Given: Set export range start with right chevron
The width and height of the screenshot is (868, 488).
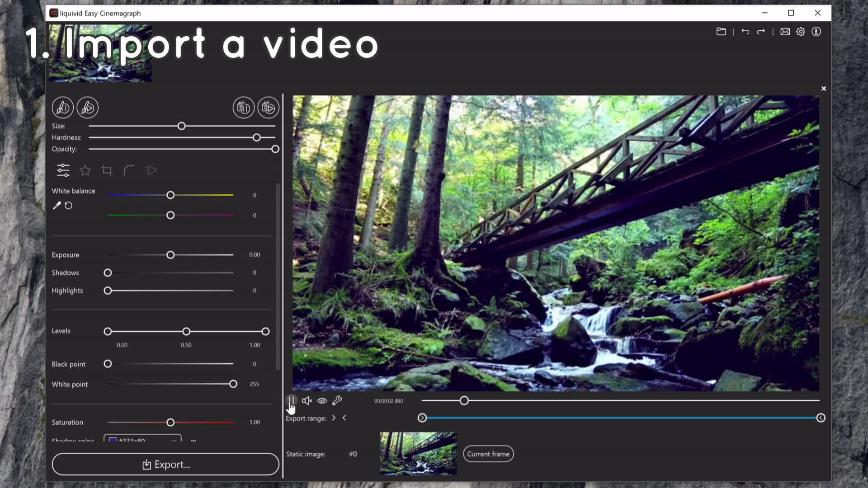Looking at the screenshot, I should pyautogui.click(x=334, y=418).
